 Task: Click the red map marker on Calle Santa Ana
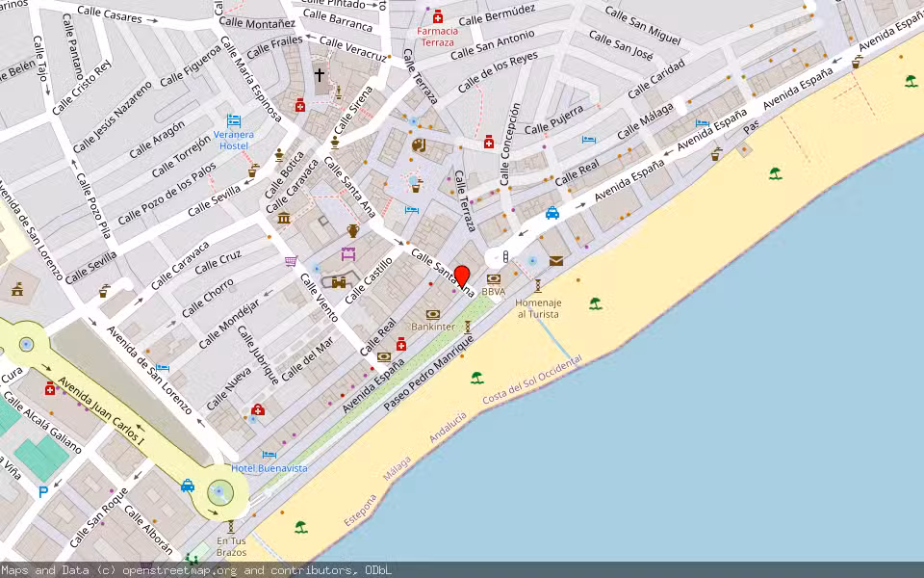point(464,276)
